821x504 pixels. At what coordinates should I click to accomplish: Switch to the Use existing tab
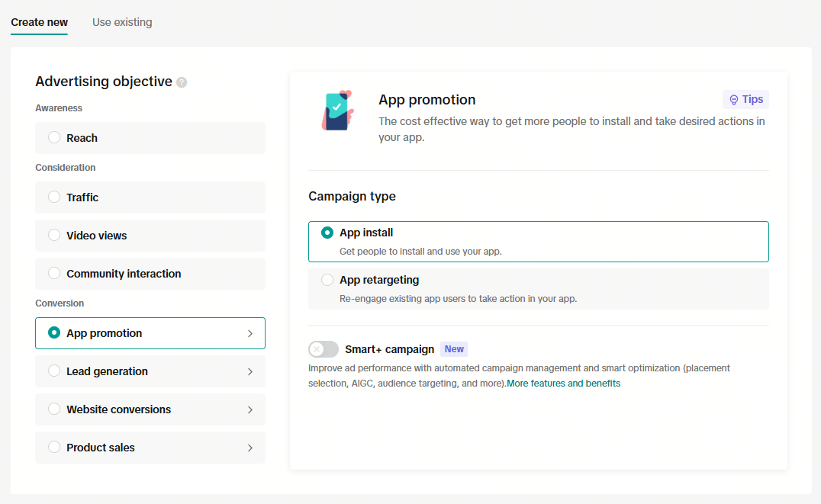coord(122,22)
